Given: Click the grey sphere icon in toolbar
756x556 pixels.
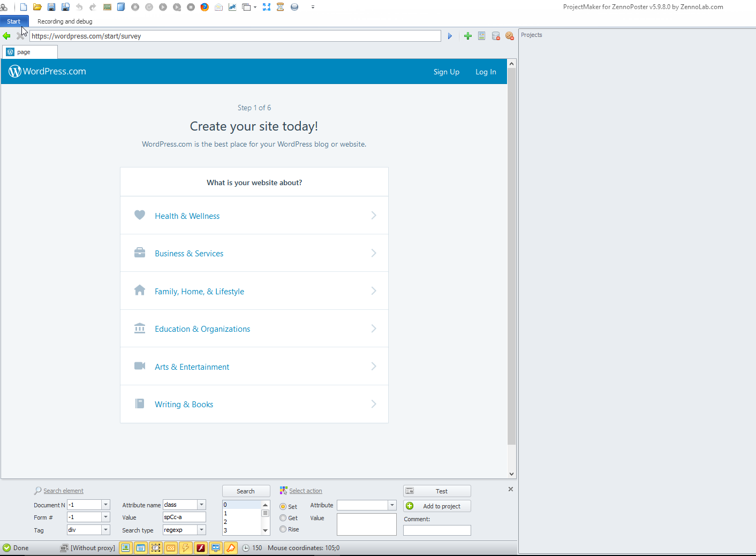Looking at the screenshot, I should 294,7.
